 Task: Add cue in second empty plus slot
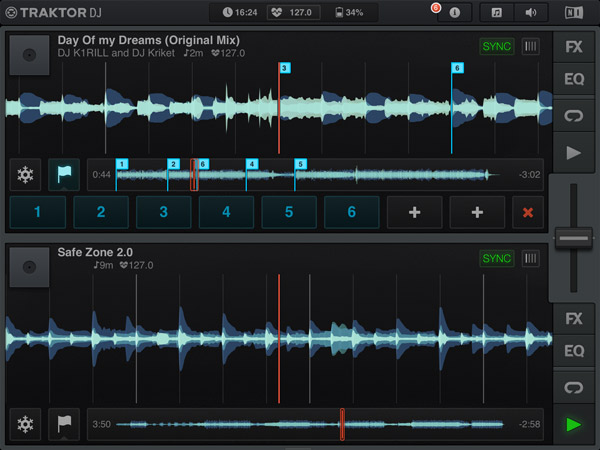coord(477,212)
